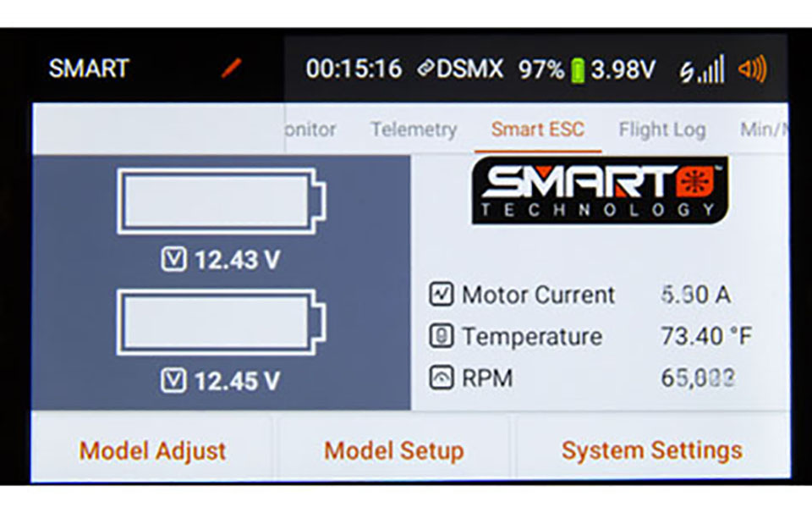
Task: Open the Min/Max tab at right edge
Action: click(764, 129)
